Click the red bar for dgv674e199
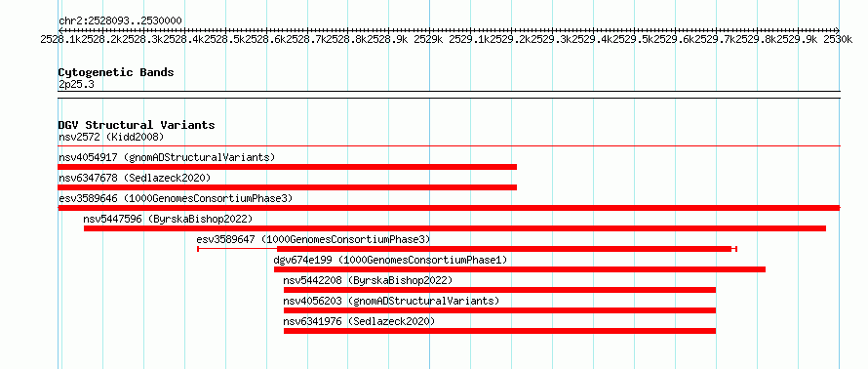 (x=520, y=269)
